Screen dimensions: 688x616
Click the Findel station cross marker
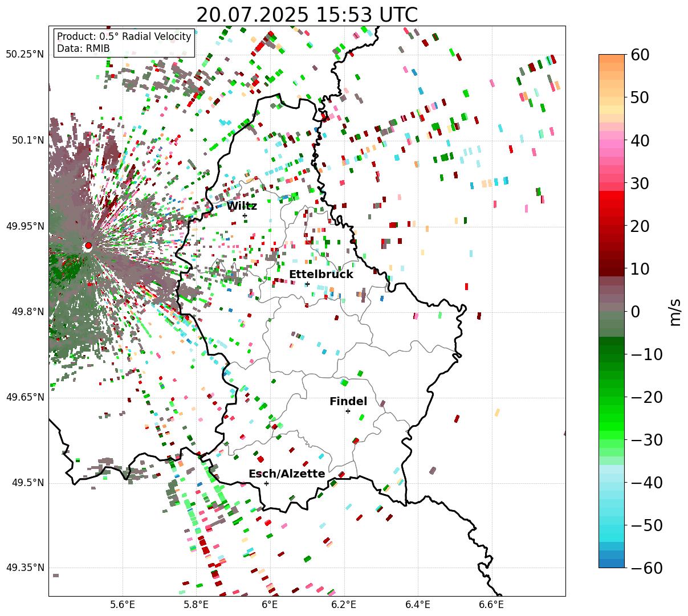tap(348, 411)
